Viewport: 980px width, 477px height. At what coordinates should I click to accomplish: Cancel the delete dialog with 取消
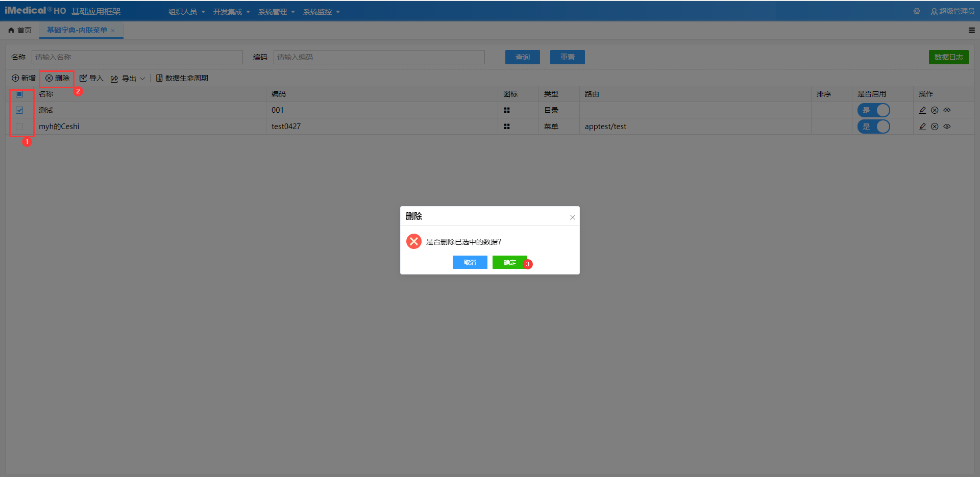470,262
